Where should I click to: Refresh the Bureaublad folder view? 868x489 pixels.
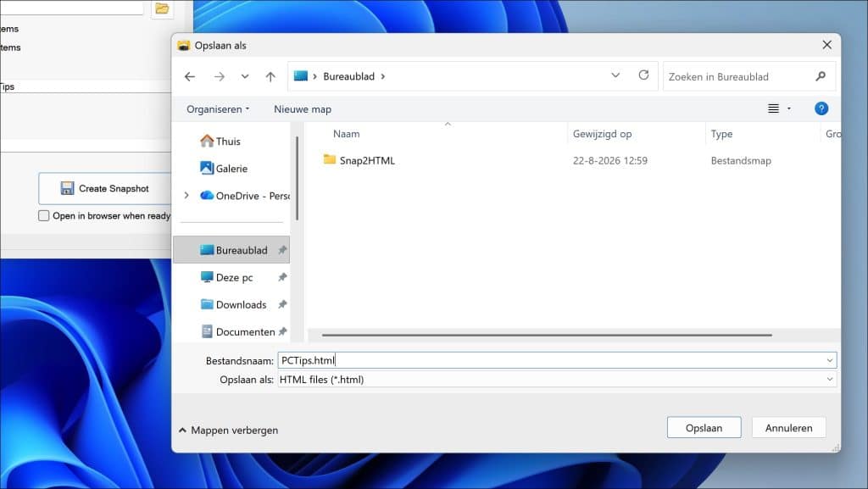[643, 75]
